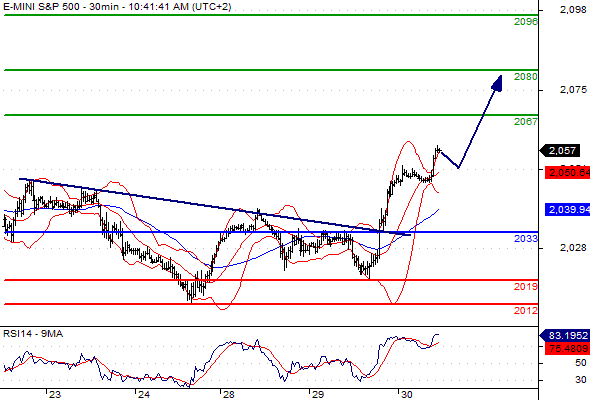Click date label 30 on time axis
Screen dimensions: 590x400
[x=407, y=395]
